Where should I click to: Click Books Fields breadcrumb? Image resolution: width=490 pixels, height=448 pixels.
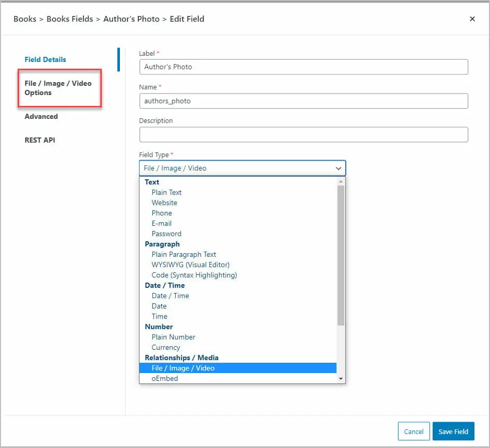70,19
